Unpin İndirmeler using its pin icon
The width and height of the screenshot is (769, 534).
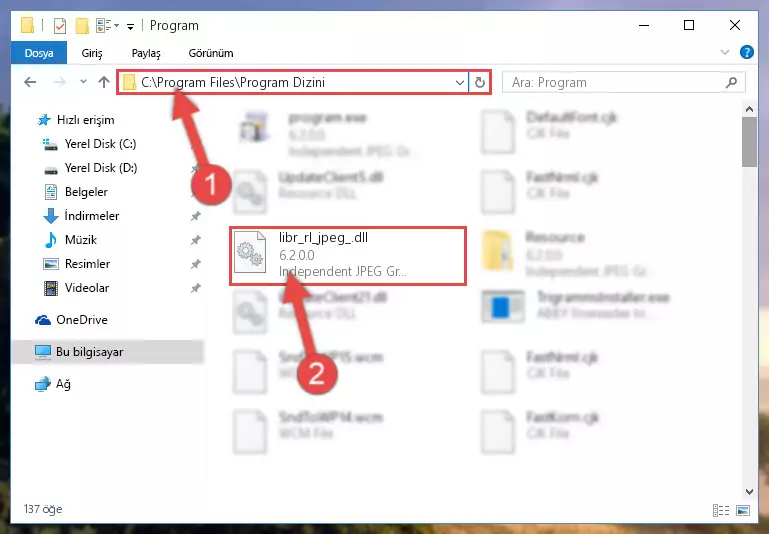click(x=196, y=216)
